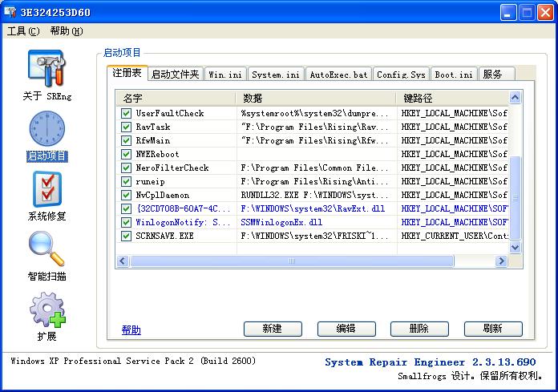Uncheck the UserFaultCheck startup entry
558x392 pixels.
tap(126, 114)
